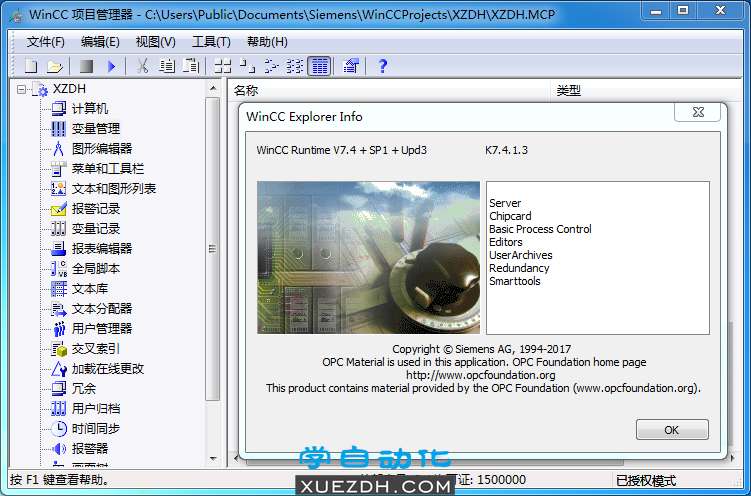751x496 pixels.
Task: Select Server in components list
Action: click(x=505, y=203)
